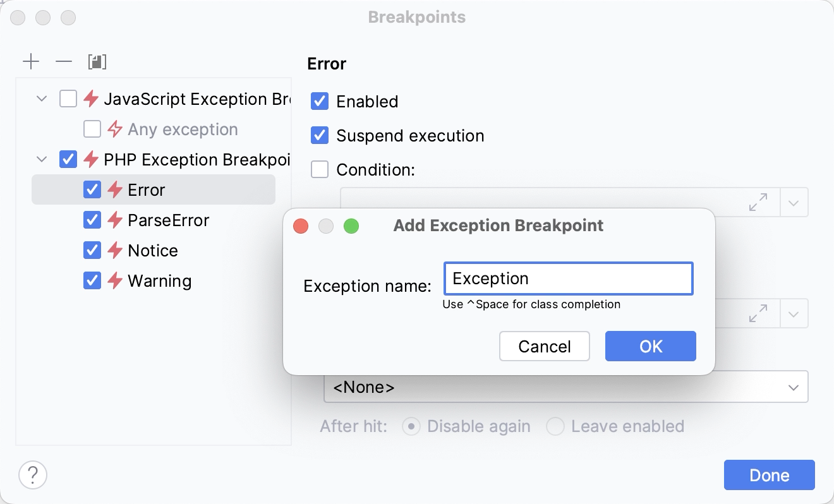Open help via the question mark icon
The image size is (834, 504).
pyautogui.click(x=32, y=475)
